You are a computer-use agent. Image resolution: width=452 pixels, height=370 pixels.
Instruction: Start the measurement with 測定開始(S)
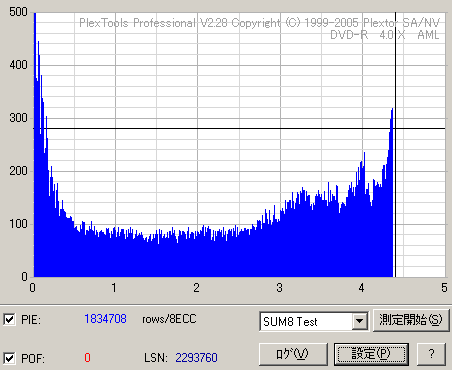(411, 320)
